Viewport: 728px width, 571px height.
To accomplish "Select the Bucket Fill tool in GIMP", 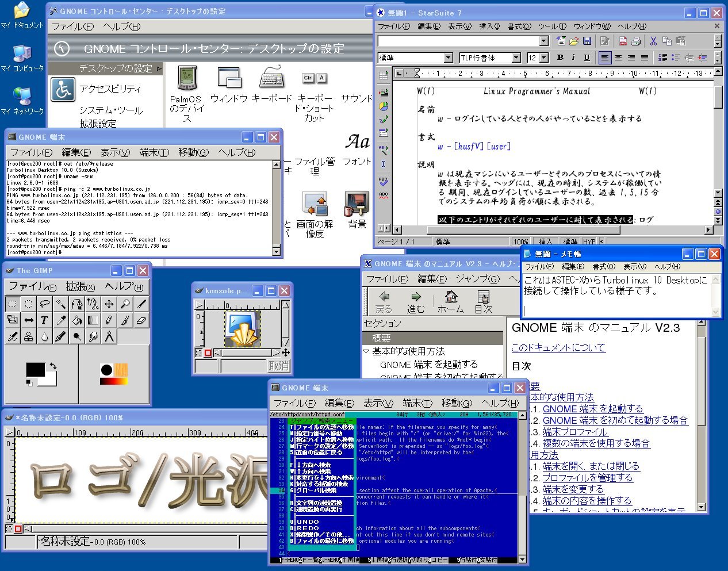I will click(x=76, y=320).
